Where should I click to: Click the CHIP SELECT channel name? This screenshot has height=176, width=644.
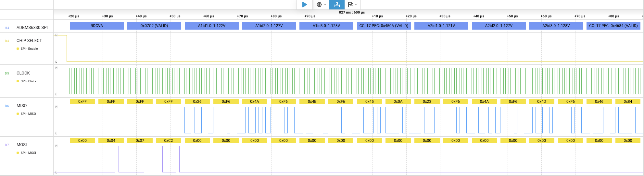tap(29, 41)
